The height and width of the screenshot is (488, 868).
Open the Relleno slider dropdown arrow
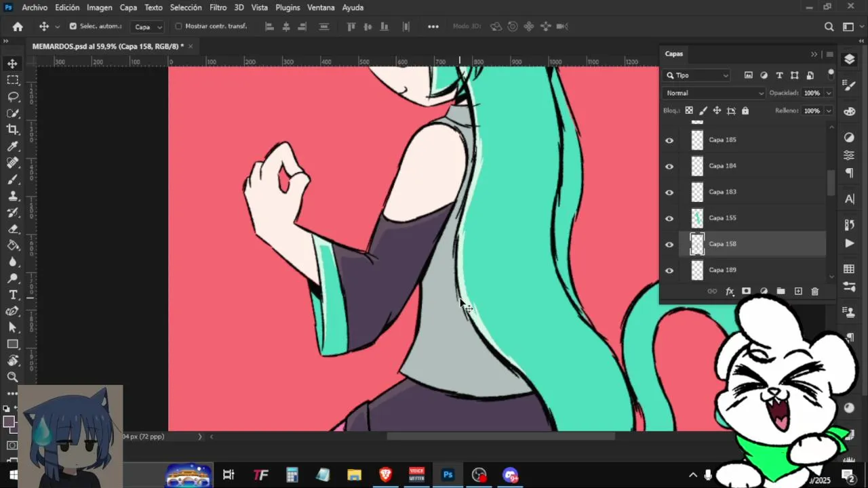[829, 110]
